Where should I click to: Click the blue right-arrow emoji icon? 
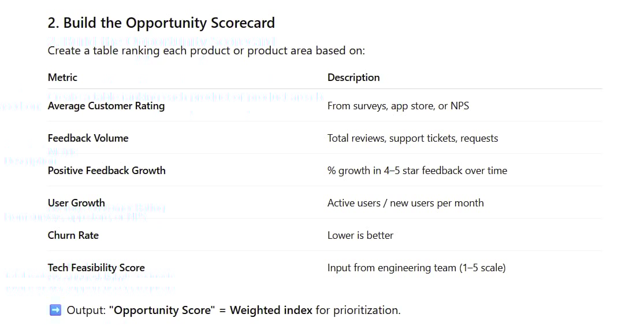tap(55, 311)
